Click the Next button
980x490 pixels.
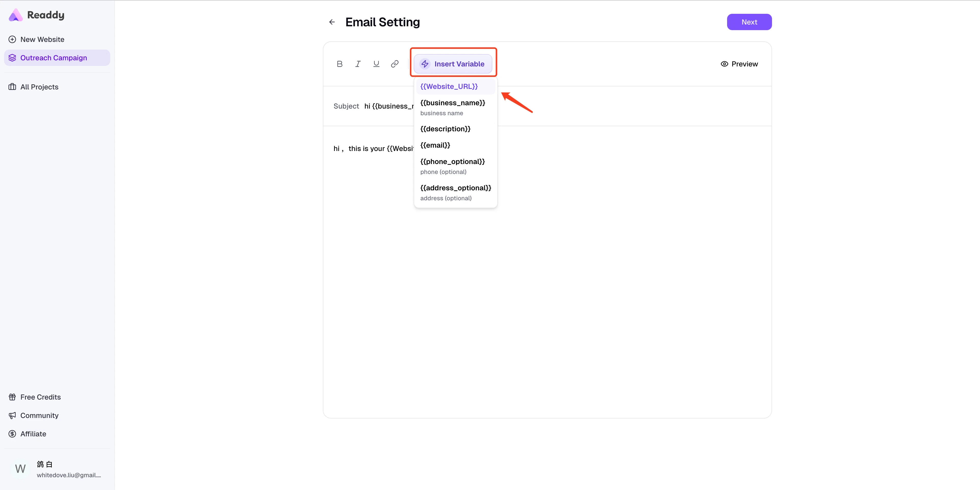click(749, 22)
